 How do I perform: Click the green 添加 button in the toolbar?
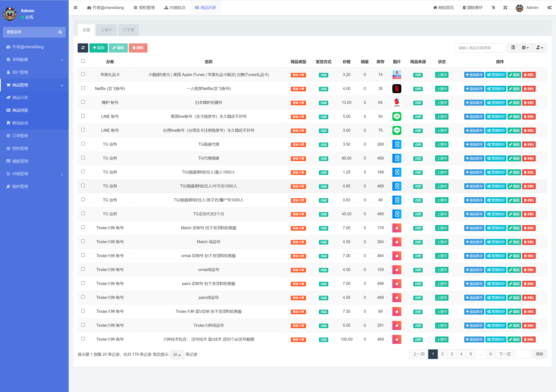(99, 48)
